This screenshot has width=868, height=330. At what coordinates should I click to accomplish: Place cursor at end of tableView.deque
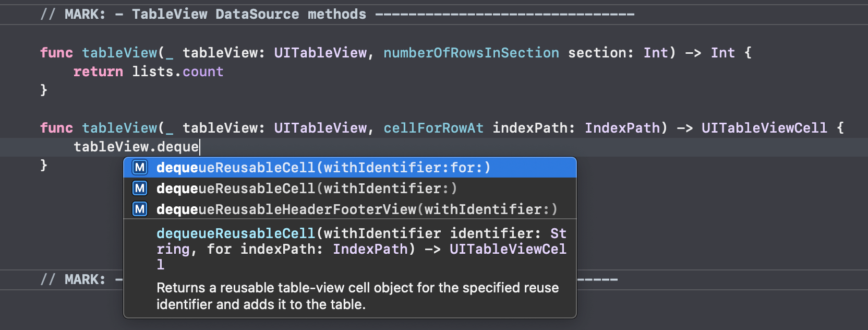click(199, 147)
